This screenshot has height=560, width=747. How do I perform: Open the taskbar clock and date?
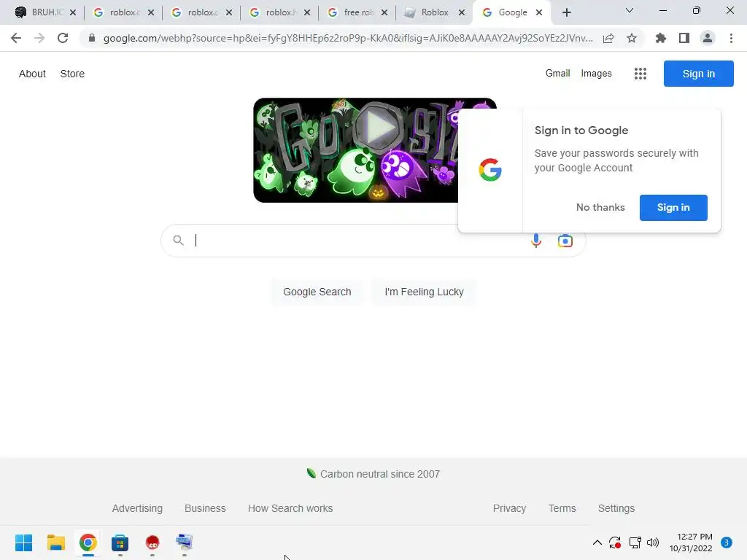point(691,542)
